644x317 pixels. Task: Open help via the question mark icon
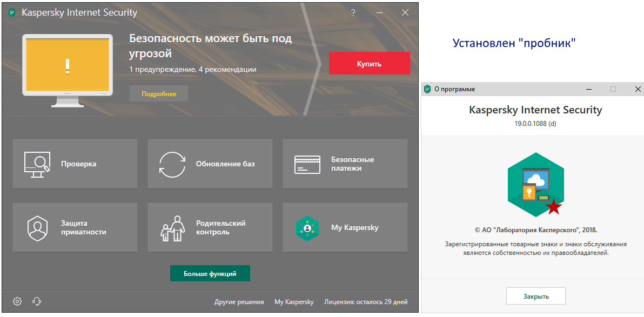(353, 13)
